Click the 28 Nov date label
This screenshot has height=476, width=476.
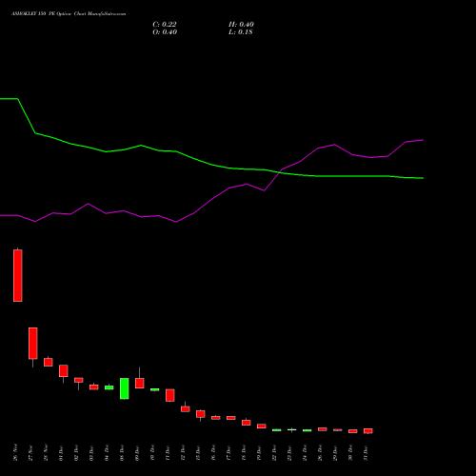tap(46, 452)
